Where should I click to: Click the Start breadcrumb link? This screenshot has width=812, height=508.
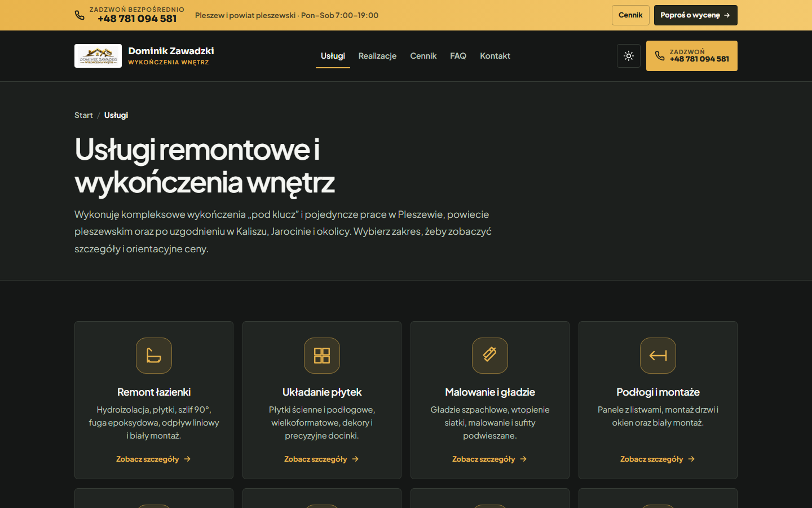click(x=83, y=115)
